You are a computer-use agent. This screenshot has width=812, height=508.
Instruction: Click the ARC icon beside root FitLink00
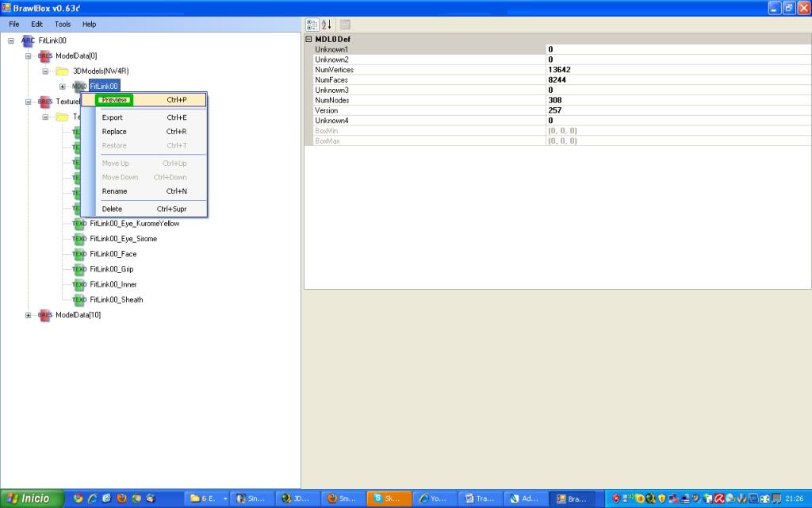click(28, 40)
